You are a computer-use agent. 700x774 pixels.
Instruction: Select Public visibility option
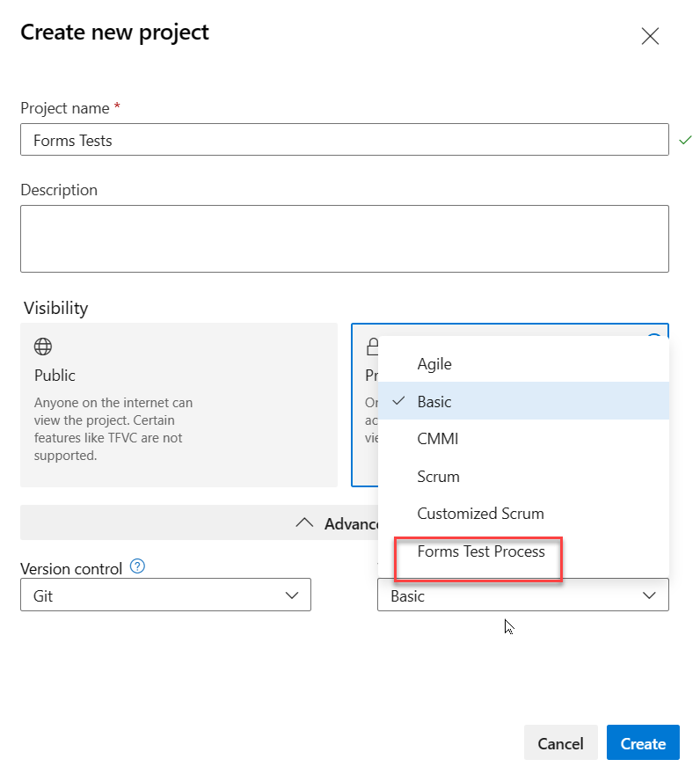(x=179, y=405)
